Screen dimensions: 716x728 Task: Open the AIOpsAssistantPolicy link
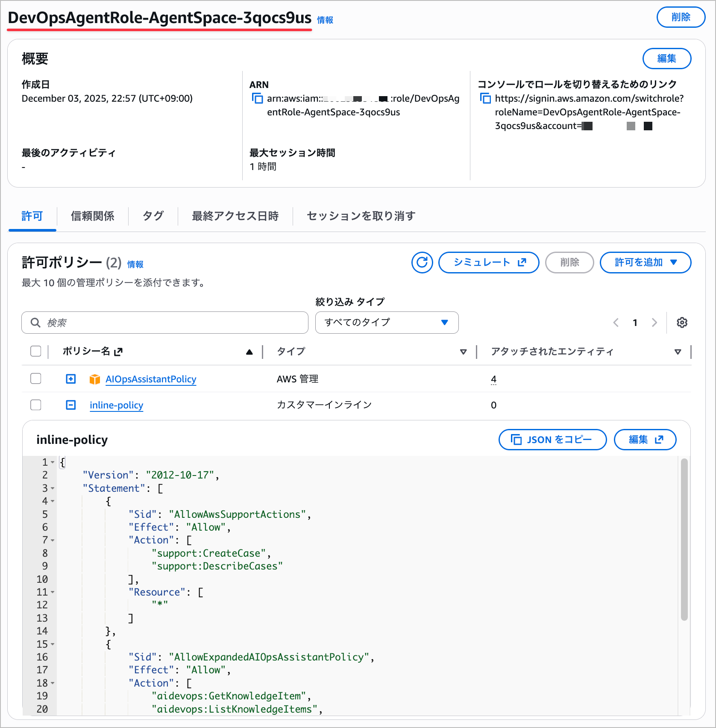[151, 379]
